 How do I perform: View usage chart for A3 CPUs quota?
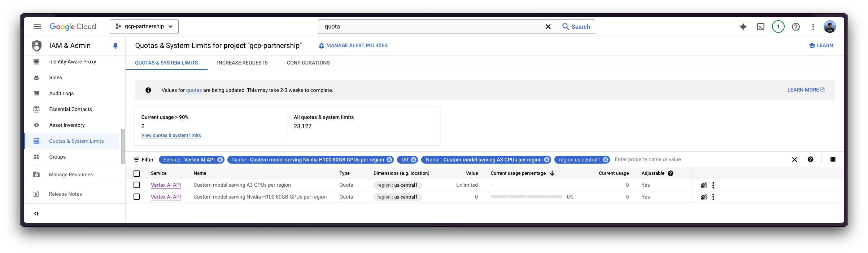pyautogui.click(x=703, y=185)
